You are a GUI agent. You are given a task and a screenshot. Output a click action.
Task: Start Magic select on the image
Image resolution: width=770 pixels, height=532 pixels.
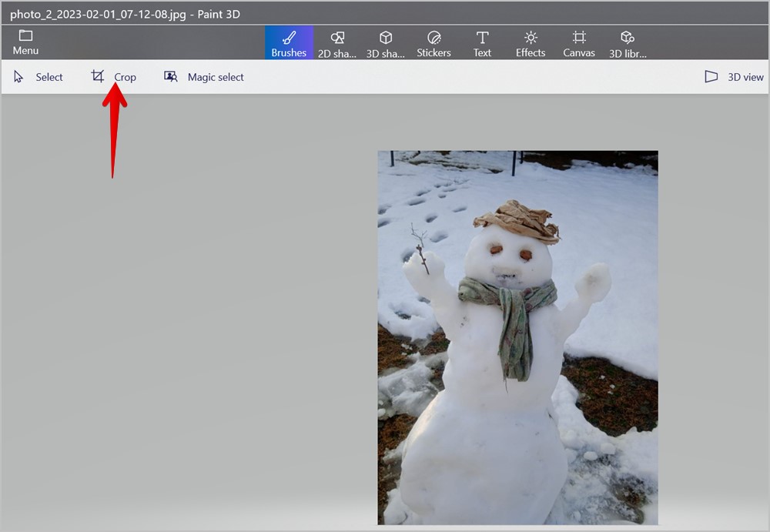[x=204, y=77]
